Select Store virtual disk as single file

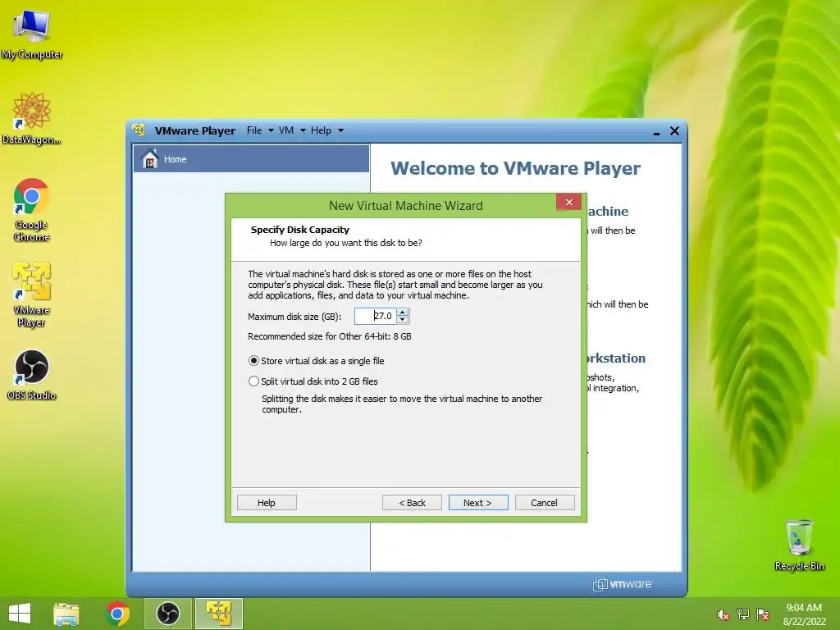(253, 361)
